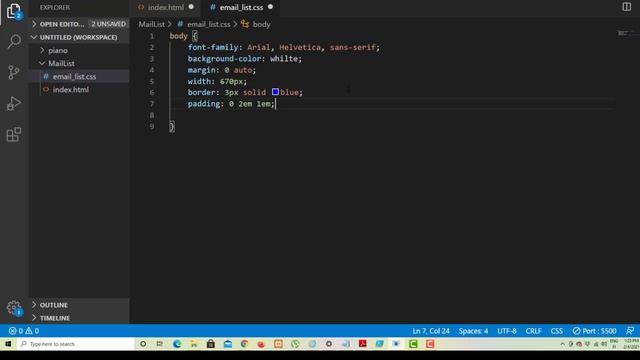
Task: Click unsaved dot on email_list.css tab
Action: tap(270, 7)
